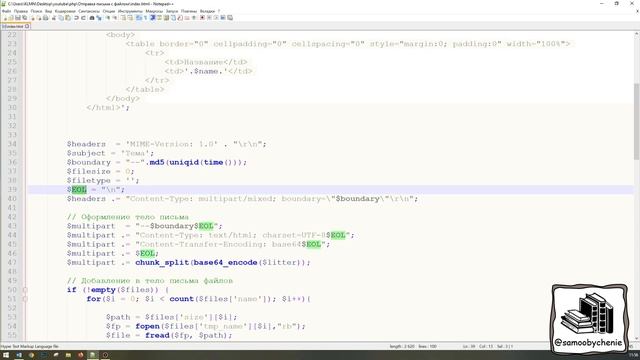
Task: Click the '// Добавление в тело письма файлов' comment
Action: 150,281
